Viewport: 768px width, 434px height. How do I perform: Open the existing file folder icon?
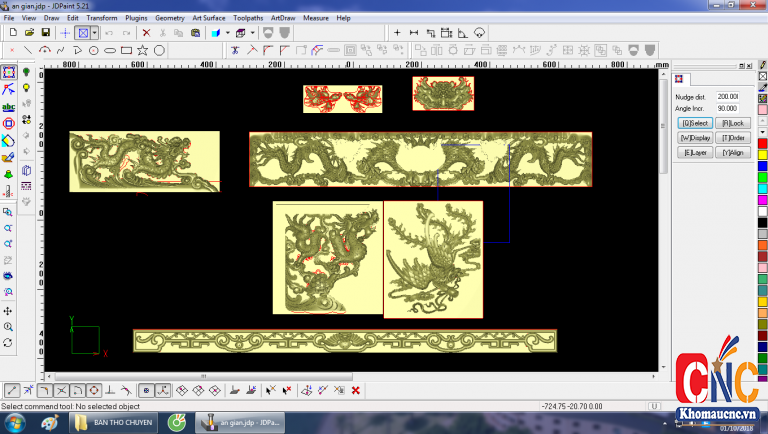pos(29,33)
